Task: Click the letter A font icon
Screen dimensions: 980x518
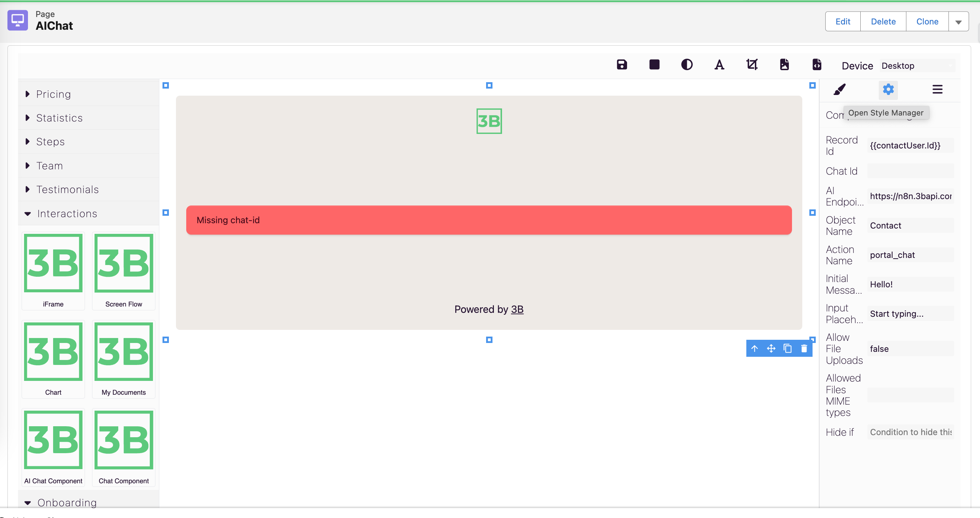Action: [719, 65]
